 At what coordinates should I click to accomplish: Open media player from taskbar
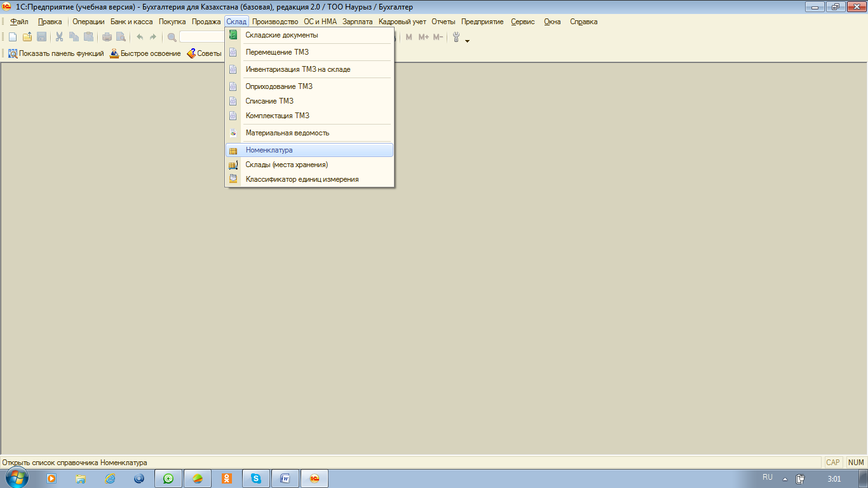(x=51, y=478)
